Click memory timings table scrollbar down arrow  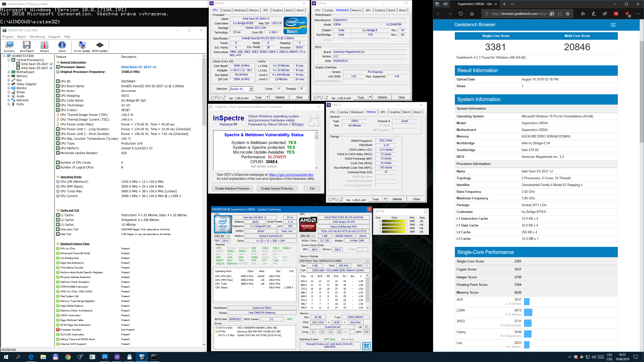click(367, 307)
